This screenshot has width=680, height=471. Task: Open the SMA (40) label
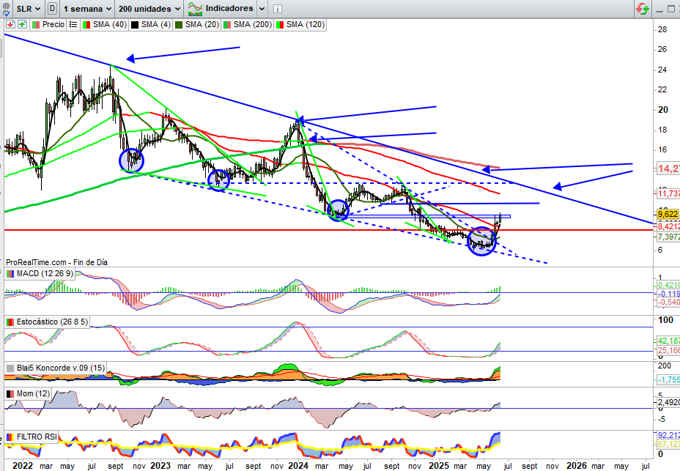tap(109, 25)
